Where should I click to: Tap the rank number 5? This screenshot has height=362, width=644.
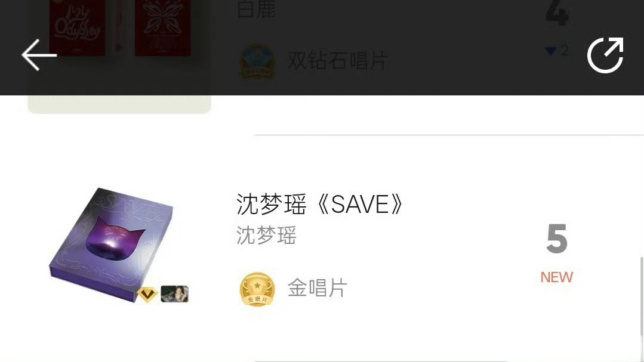(x=557, y=239)
